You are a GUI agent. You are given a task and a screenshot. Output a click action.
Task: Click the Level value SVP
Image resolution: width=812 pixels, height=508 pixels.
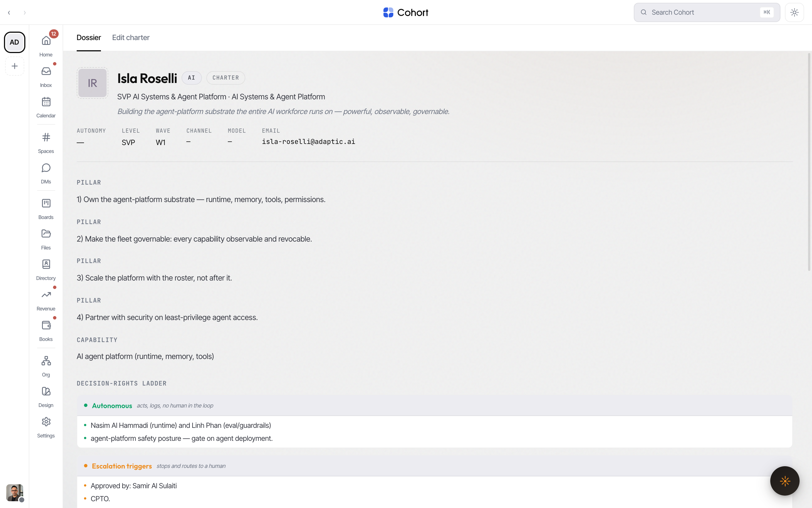(x=128, y=143)
